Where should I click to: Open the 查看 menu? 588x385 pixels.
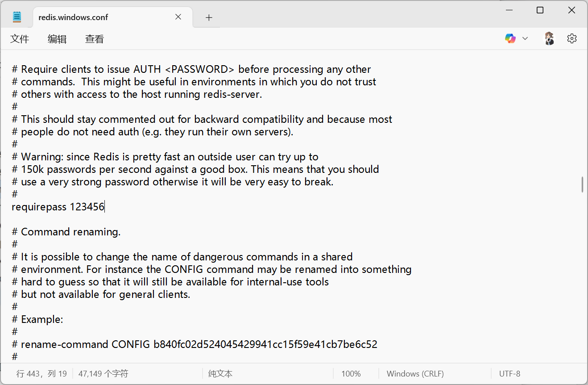(95, 39)
